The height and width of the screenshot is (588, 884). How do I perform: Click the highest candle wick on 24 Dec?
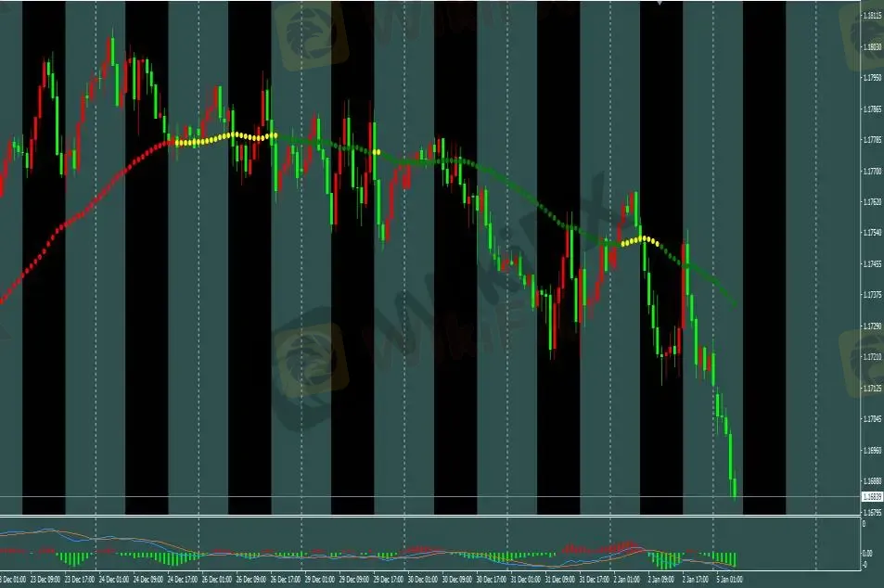tap(113, 37)
